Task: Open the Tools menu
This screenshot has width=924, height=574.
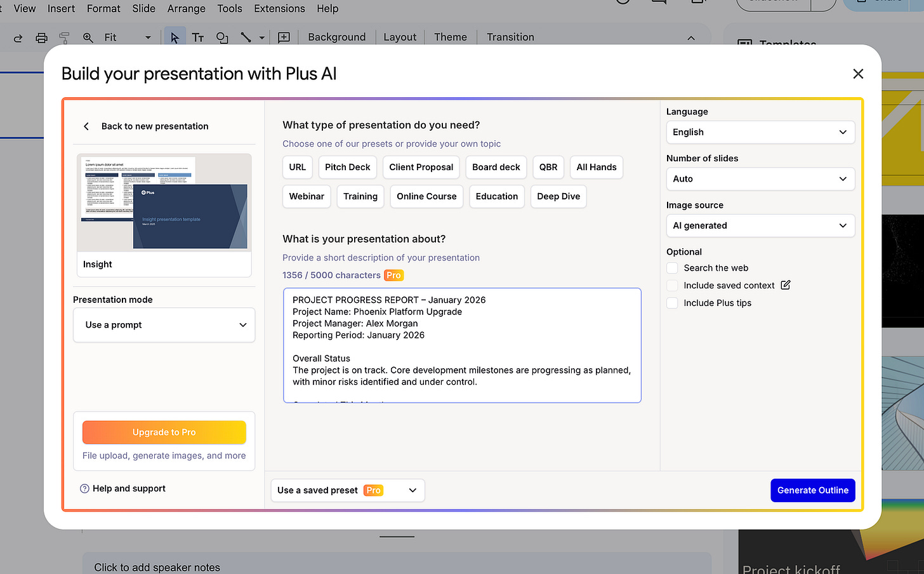Action: (230, 8)
